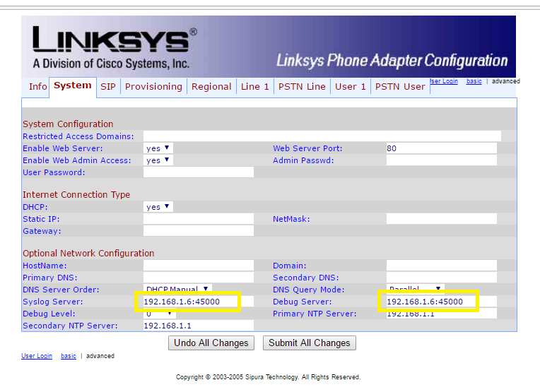
Task: Click the 'DNS Query Mode:' label
Action: pyautogui.click(x=309, y=290)
